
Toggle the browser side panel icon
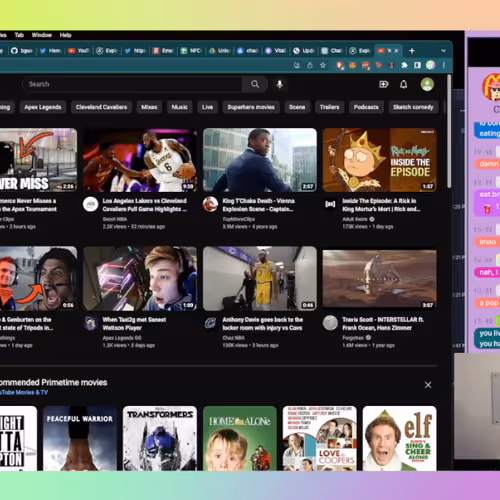(417, 65)
